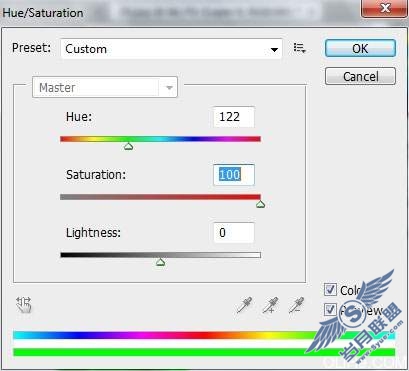The width and height of the screenshot is (409, 371).
Task: Click the Hue: label
Action: point(79,117)
